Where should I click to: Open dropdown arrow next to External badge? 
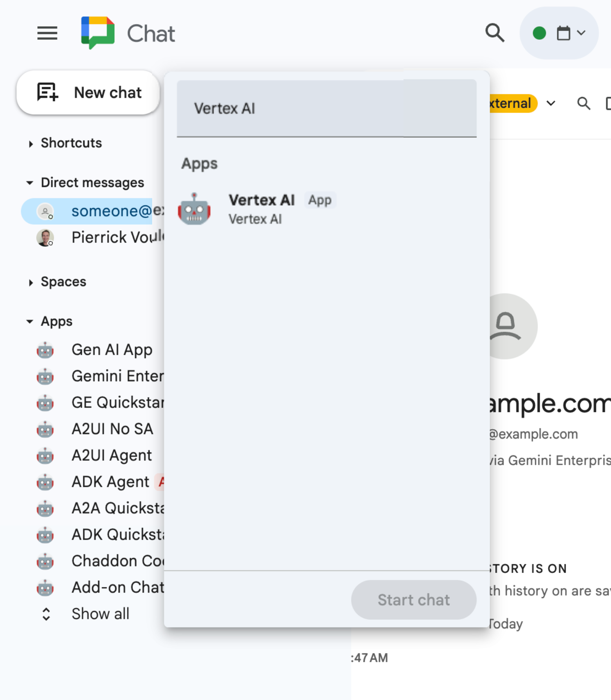(x=551, y=103)
